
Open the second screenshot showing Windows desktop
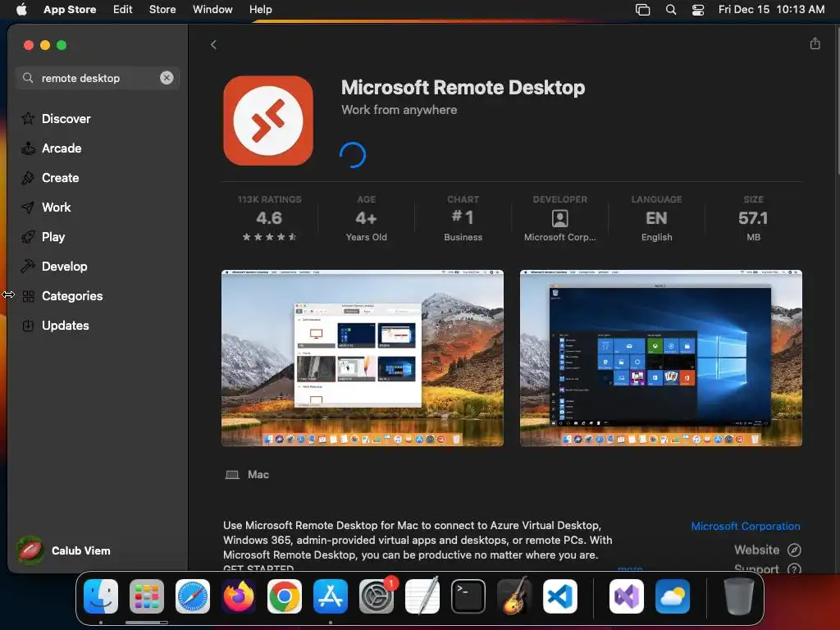point(660,358)
